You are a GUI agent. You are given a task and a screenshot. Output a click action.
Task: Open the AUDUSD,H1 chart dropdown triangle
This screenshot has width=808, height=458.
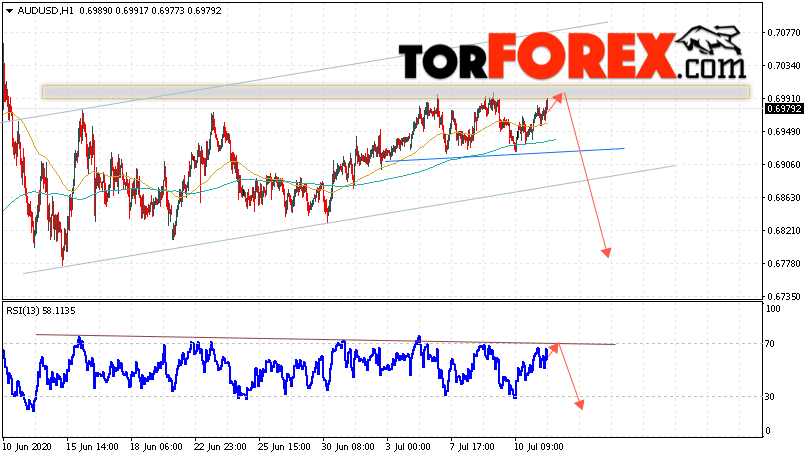tap(9, 11)
